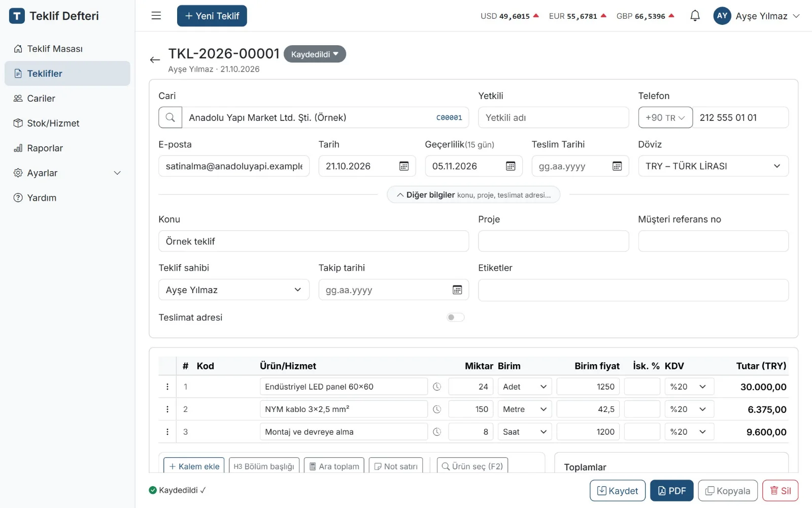Show price history for Endüstriyel LED panel
Image resolution: width=812 pixels, height=508 pixels.
tap(437, 387)
